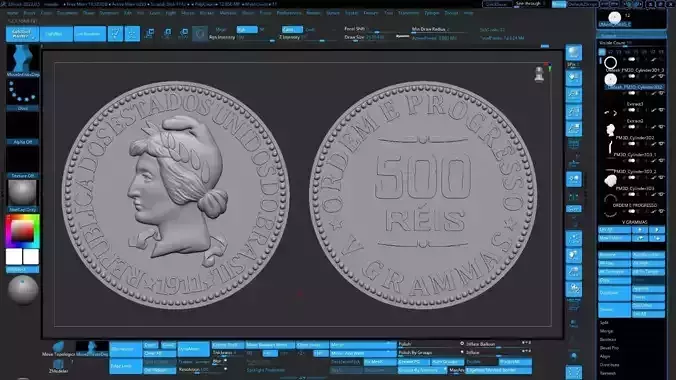Screen dimensions: 676x380
Task: Click the right white secondary color swatch
Action: [31, 257]
